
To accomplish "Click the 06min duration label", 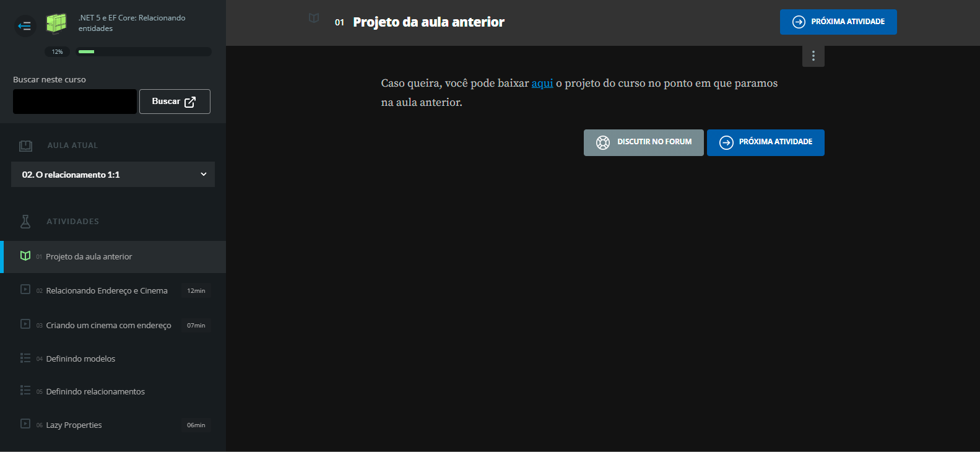I will pyautogui.click(x=196, y=425).
